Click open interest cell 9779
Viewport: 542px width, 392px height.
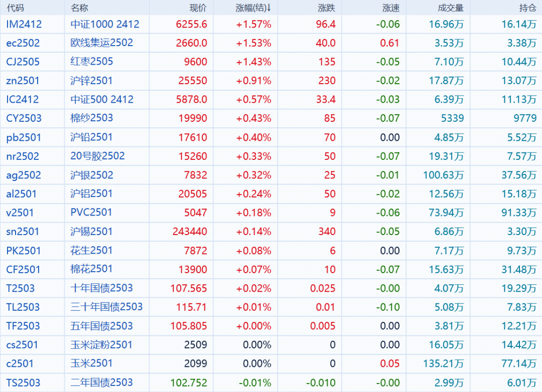(x=525, y=118)
